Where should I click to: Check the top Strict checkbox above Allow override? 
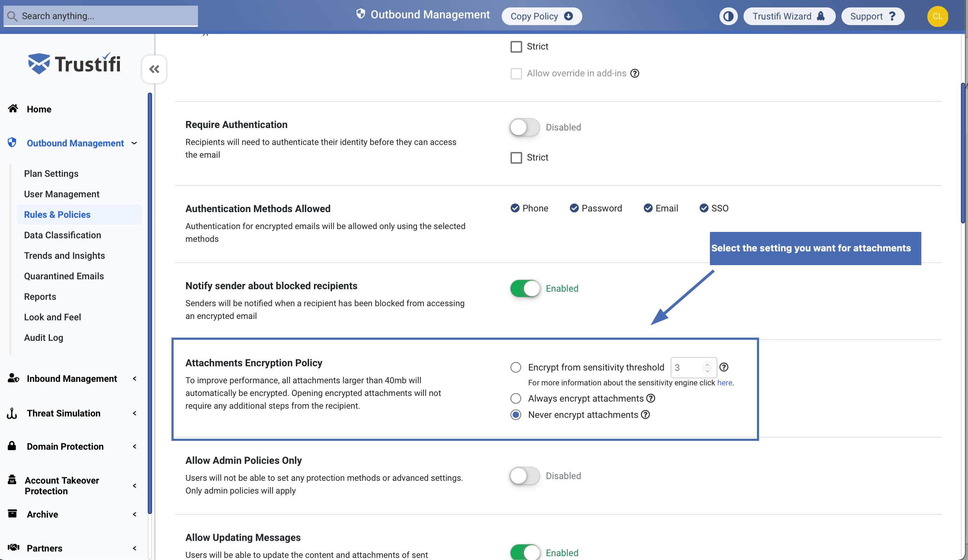[x=516, y=46]
